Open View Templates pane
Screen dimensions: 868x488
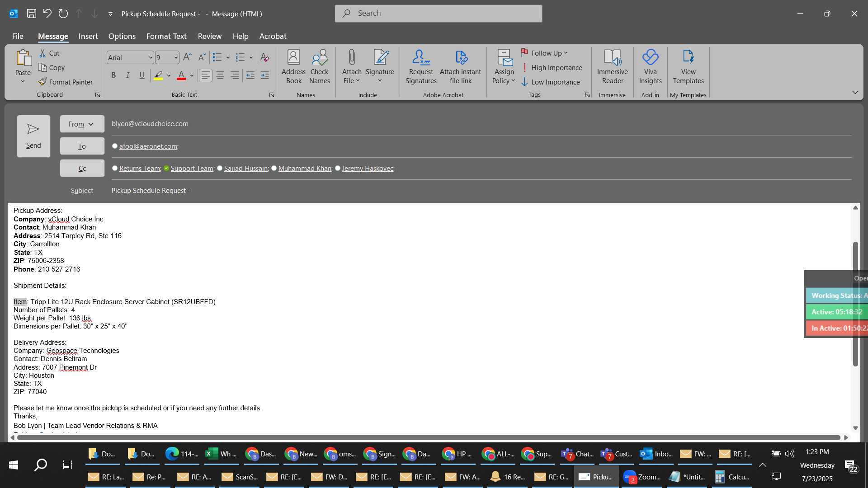[x=688, y=67]
